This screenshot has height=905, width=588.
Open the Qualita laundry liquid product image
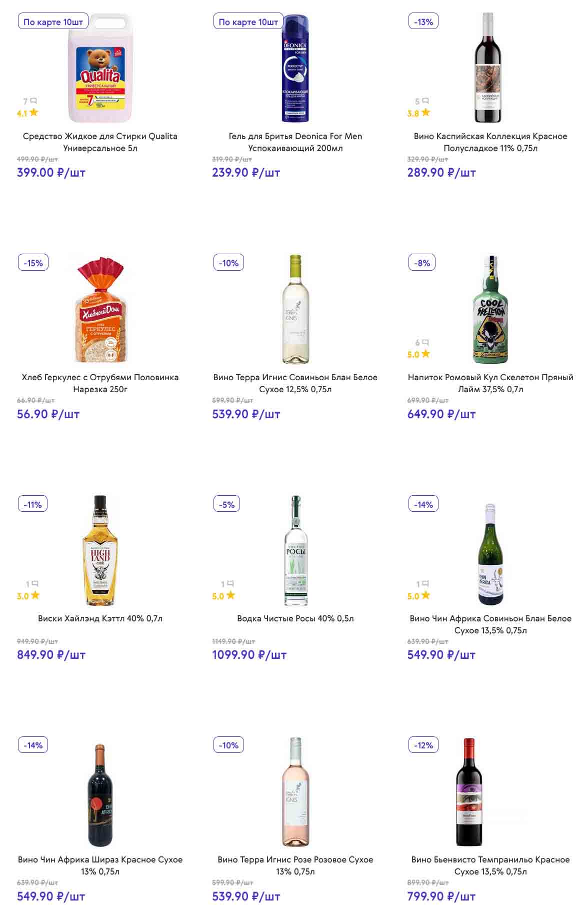click(100, 68)
